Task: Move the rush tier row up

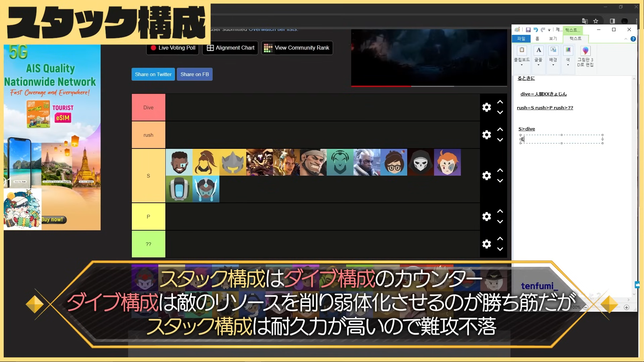Action: 500,129
